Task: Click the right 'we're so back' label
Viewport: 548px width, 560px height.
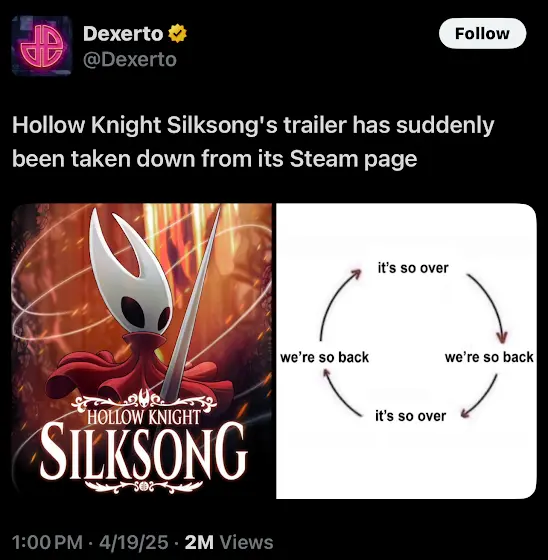Action: (489, 357)
